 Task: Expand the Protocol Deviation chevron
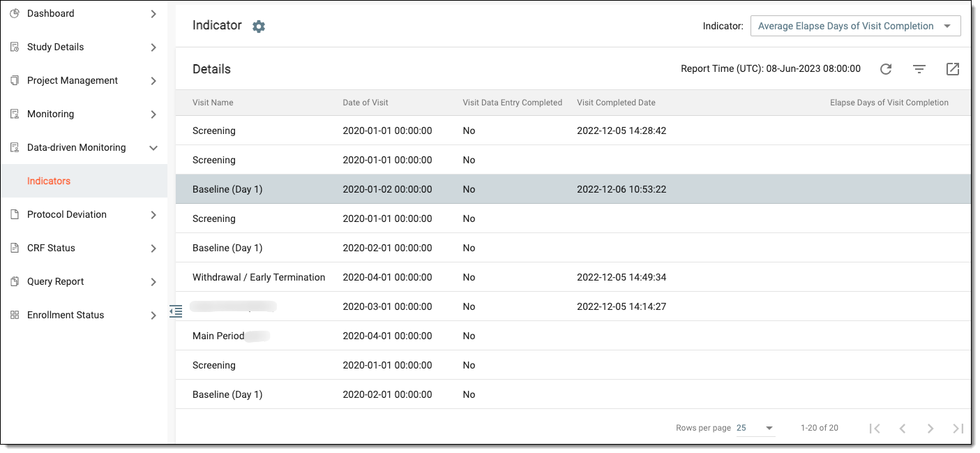(x=153, y=214)
